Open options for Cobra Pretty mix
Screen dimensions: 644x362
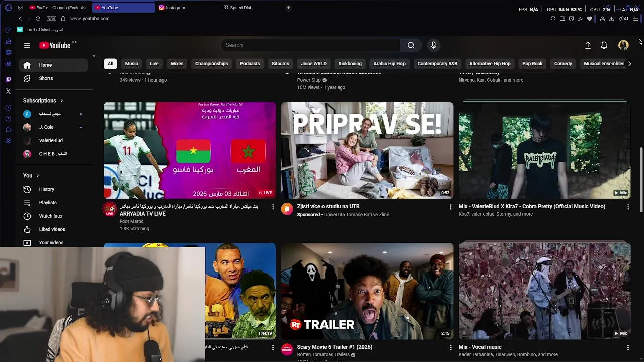[628, 207]
